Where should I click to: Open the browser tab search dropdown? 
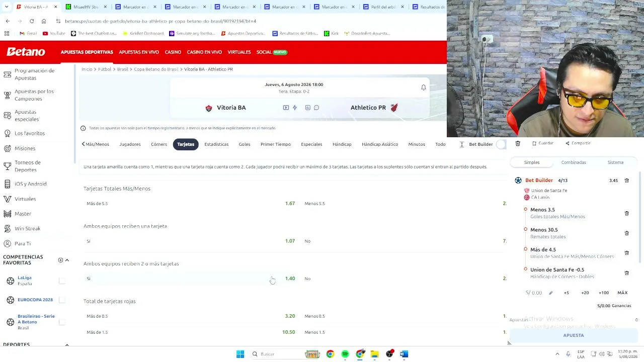tap(7, 7)
